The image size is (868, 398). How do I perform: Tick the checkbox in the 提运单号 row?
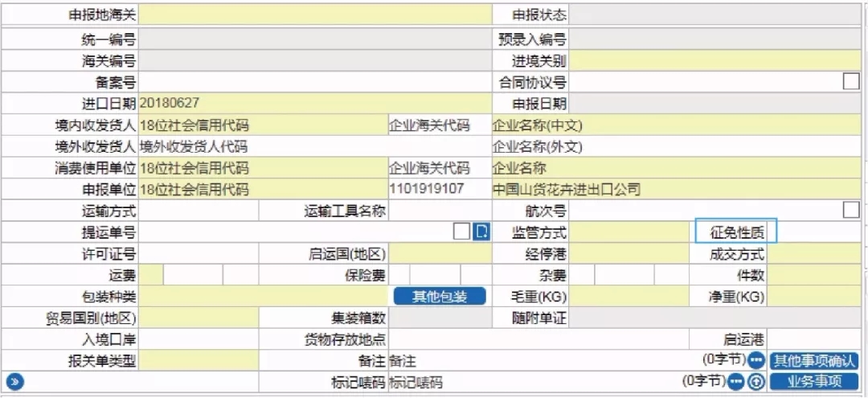click(x=461, y=232)
